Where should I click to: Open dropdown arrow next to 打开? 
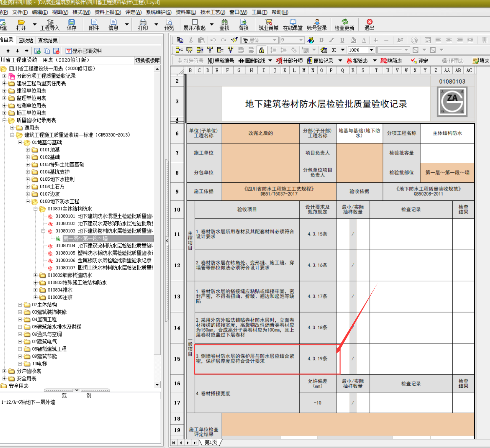pyautogui.click(x=34, y=24)
